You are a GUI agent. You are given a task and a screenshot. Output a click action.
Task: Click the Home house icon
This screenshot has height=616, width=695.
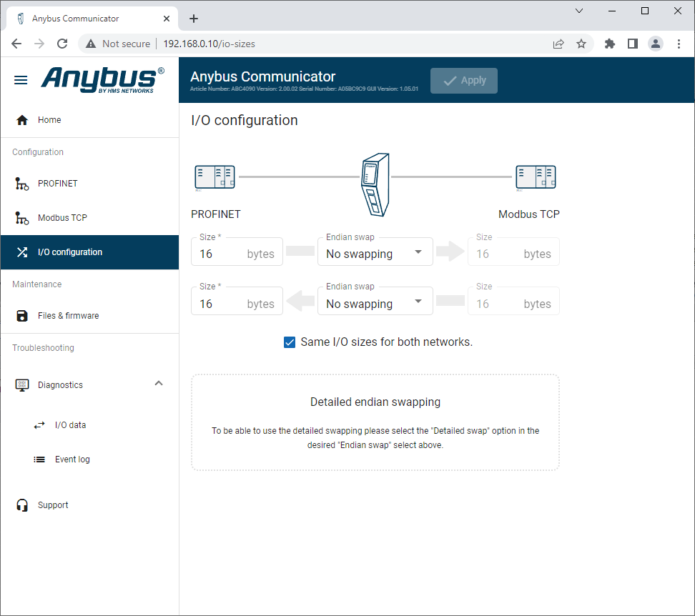22,120
